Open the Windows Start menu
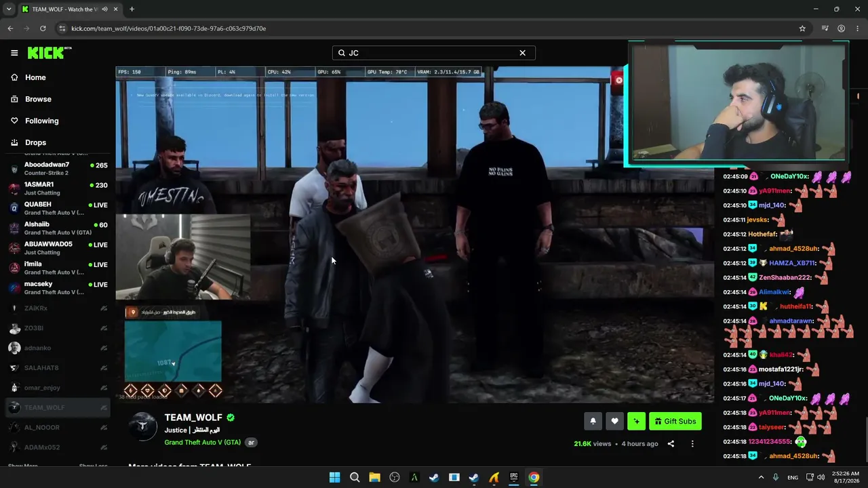 [334, 477]
